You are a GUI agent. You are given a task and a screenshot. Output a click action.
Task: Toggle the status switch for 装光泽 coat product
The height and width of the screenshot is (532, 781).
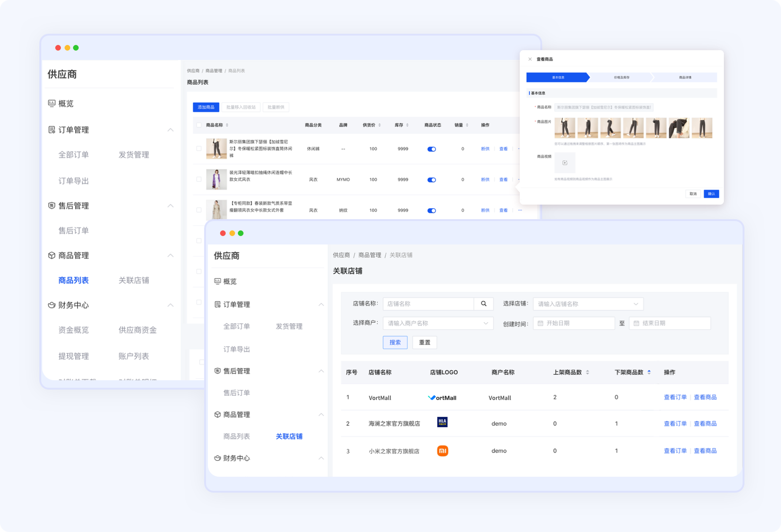(432, 179)
